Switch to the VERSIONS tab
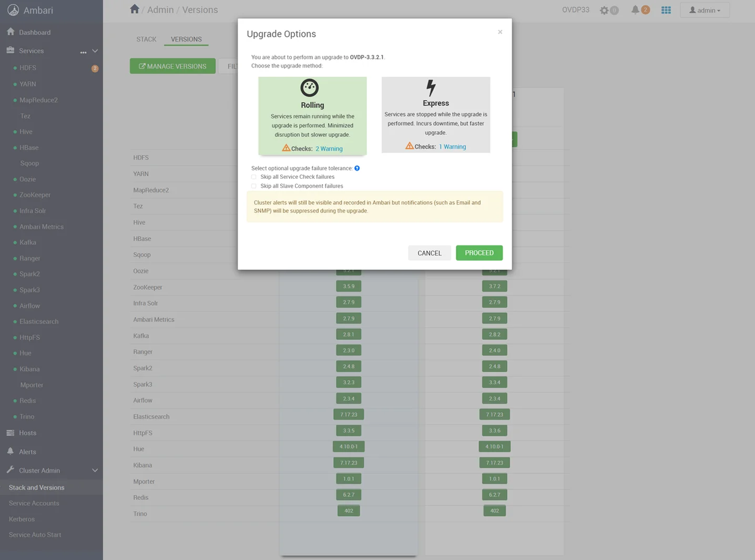This screenshot has width=755, height=560. click(186, 39)
